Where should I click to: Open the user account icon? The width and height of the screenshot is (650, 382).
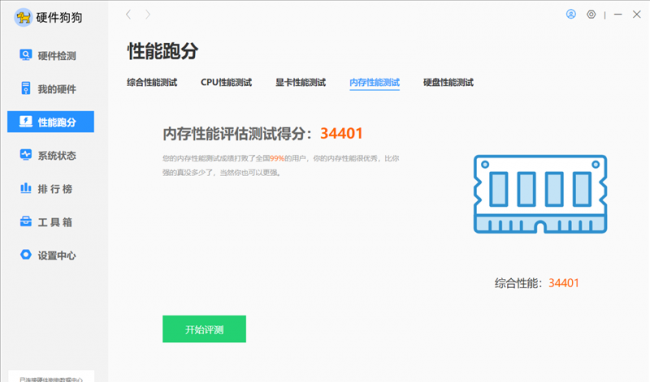571,15
